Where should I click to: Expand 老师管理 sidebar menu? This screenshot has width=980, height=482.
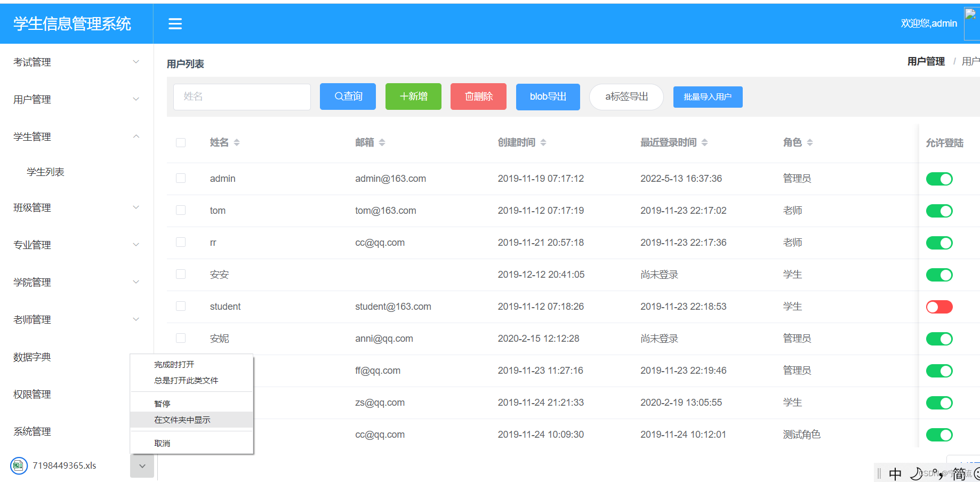76,319
